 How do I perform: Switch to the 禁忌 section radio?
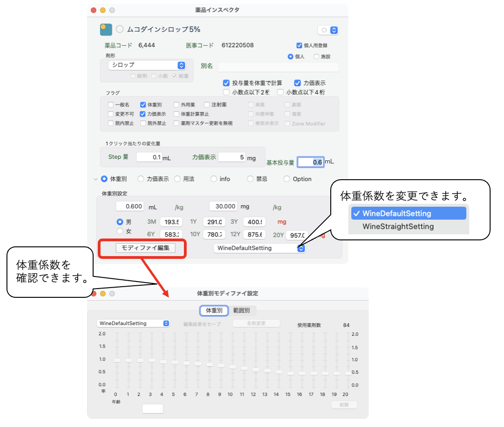(250, 179)
